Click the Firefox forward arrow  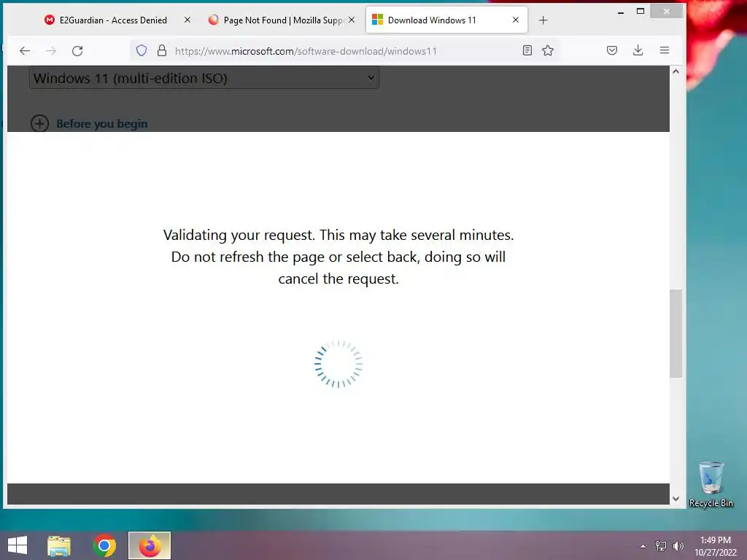pos(51,51)
